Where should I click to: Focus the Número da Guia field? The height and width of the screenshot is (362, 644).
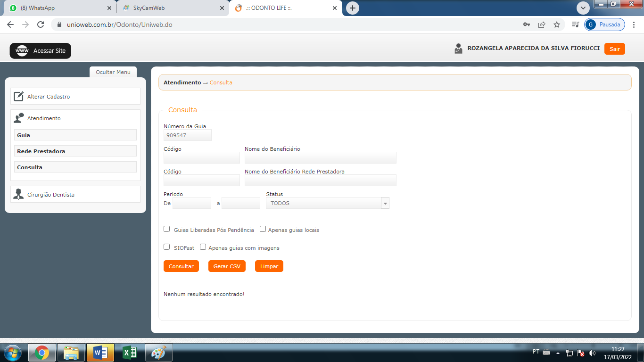pos(188,135)
